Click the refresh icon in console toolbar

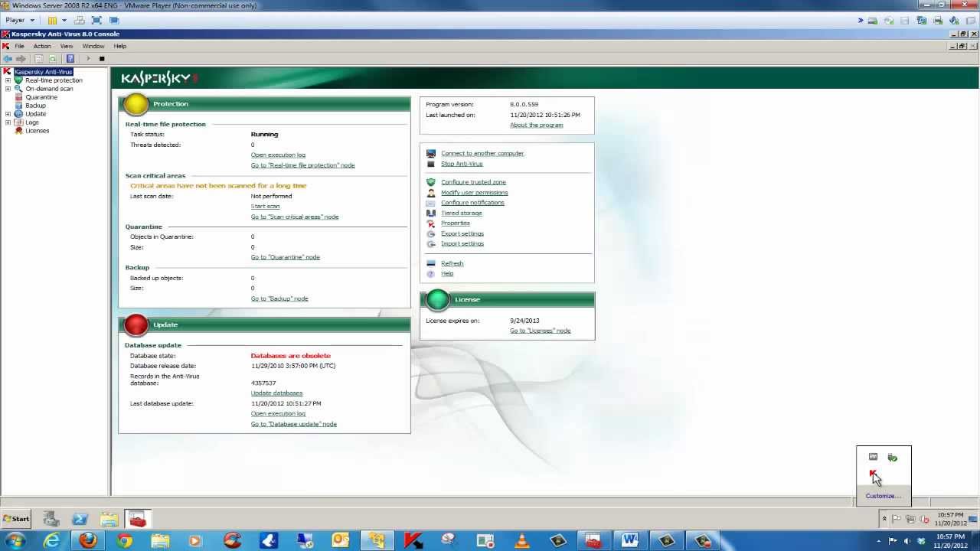point(53,59)
